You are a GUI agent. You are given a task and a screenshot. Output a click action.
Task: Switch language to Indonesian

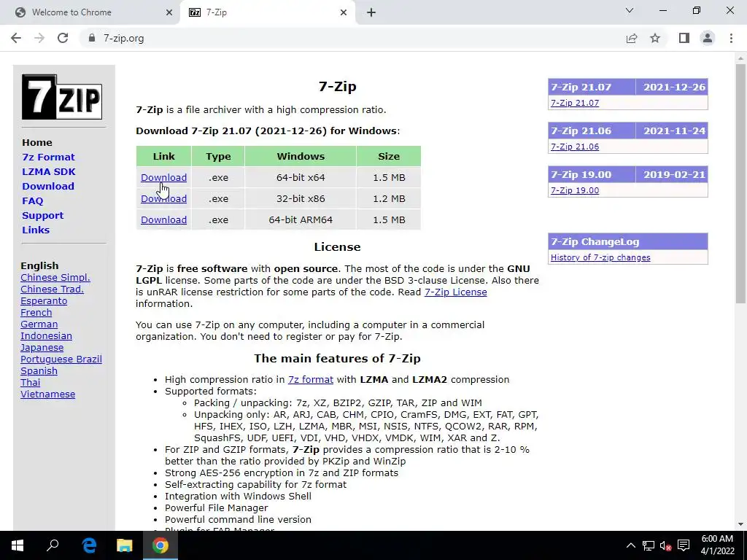46,335
